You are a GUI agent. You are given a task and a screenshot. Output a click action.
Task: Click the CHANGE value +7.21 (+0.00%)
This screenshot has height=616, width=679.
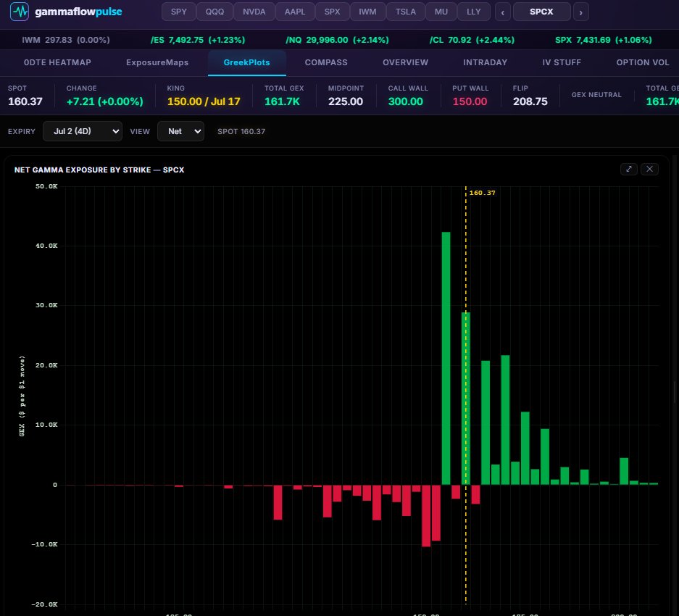[105, 101]
